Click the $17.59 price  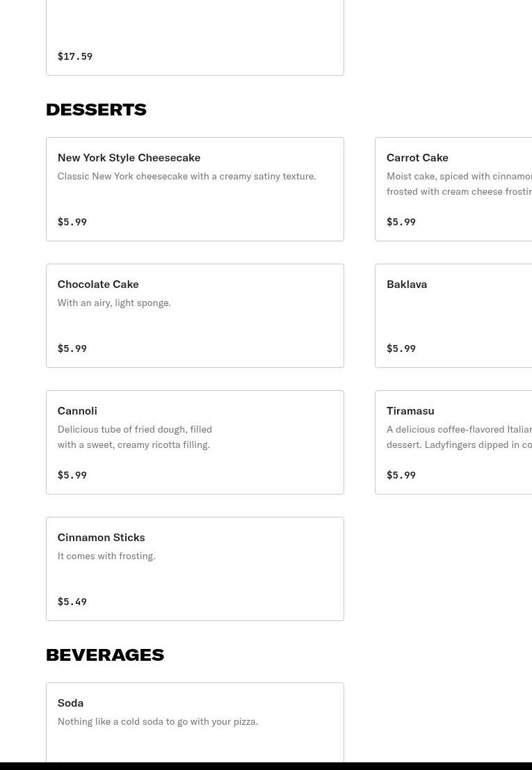click(75, 56)
